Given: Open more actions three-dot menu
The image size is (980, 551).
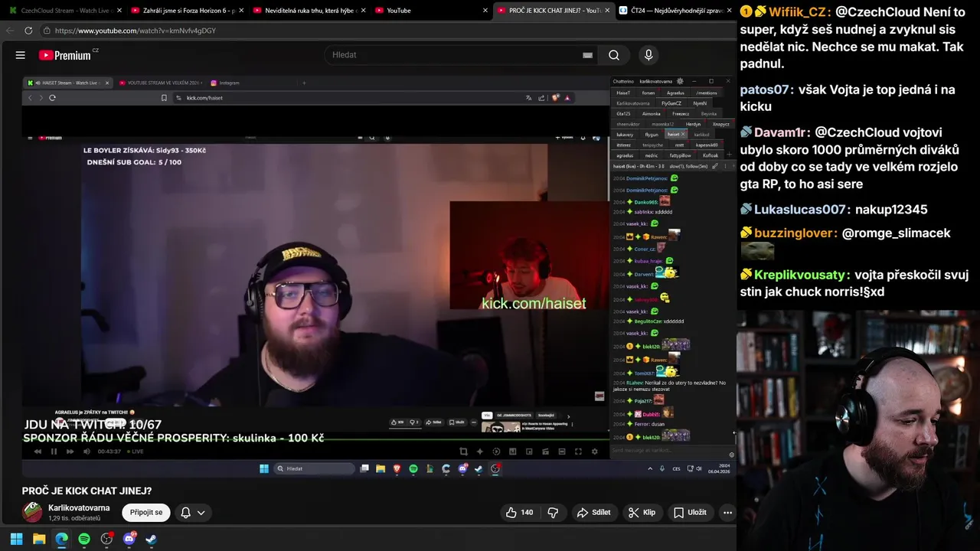Looking at the screenshot, I should pyautogui.click(x=727, y=513).
